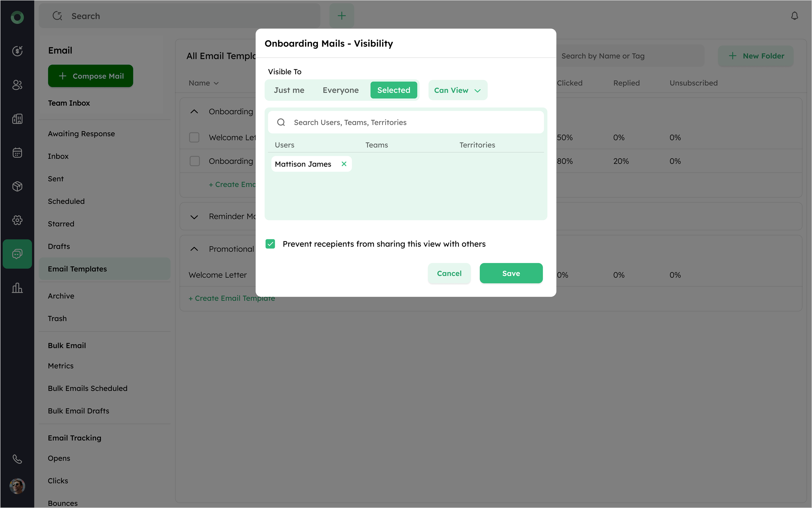Click the Cancel button
The width and height of the screenshot is (812, 508).
(x=449, y=273)
